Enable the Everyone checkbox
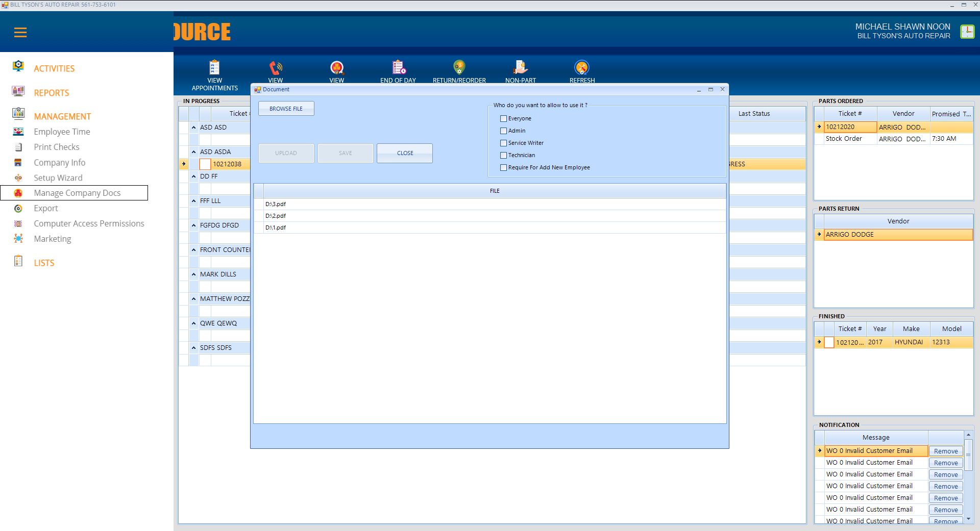Screen dimensions: 980x531 click(x=504, y=119)
